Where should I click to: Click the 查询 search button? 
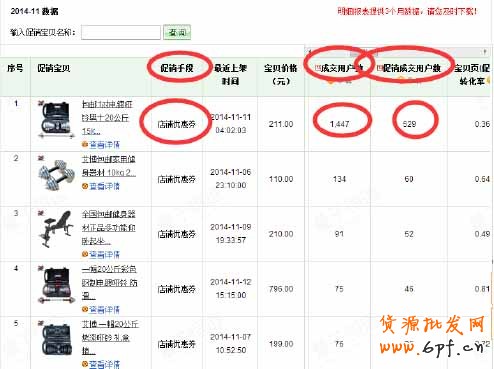pyautogui.click(x=177, y=32)
